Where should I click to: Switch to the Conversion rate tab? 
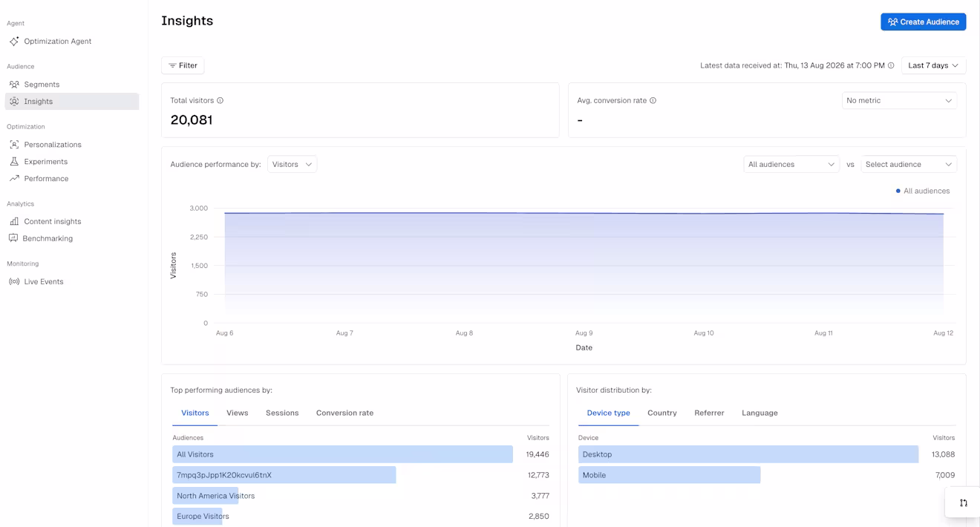[344, 413]
